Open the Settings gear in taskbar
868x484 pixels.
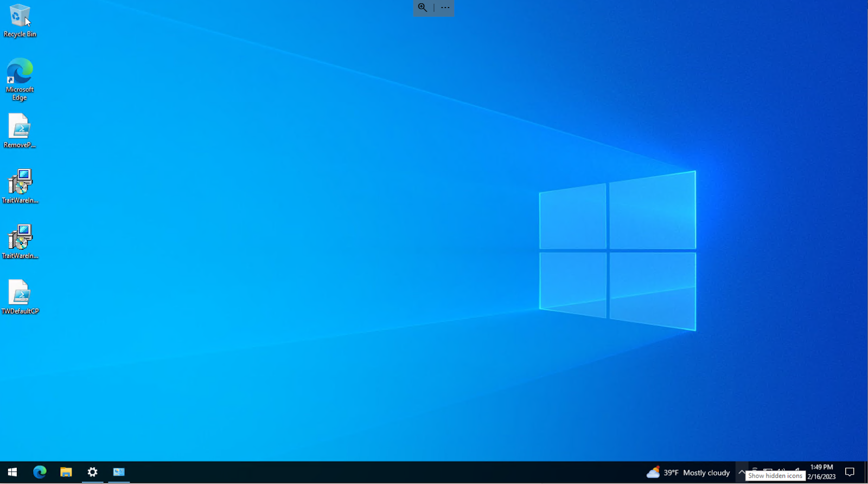pos(92,472)
